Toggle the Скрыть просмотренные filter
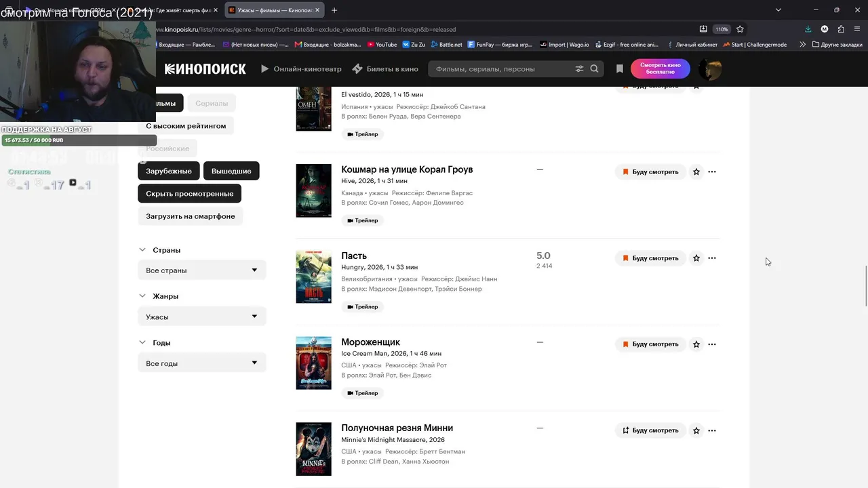The width and height of the screenshot is (868, 488). tap(189, 194)
